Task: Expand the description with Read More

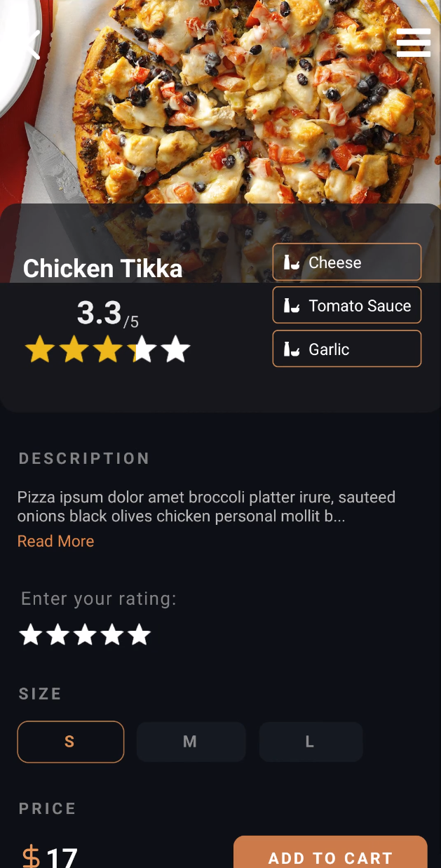Action: [55, 541]
